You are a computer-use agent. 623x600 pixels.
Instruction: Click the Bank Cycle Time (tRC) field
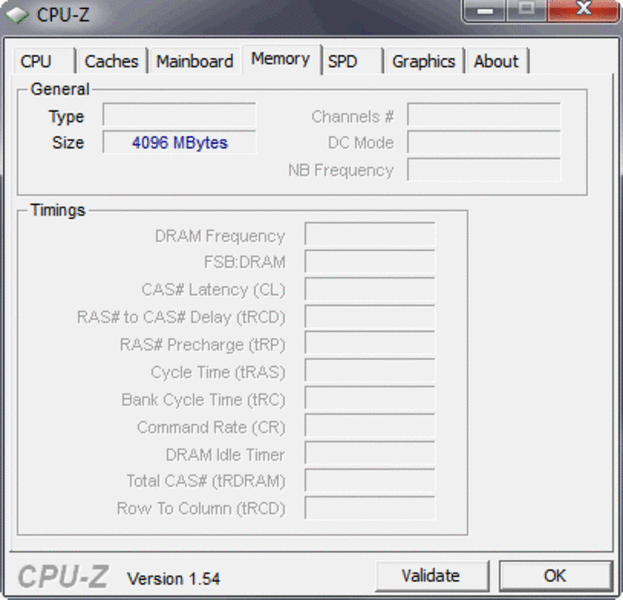pyautogui.click(x=370, y=398)
